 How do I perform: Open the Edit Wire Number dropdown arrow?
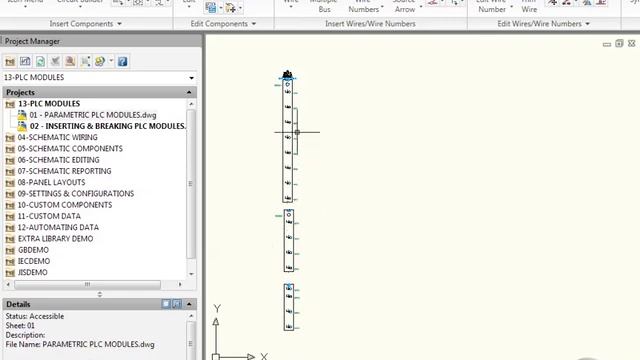pyautogui.click(x=511, y=7)
